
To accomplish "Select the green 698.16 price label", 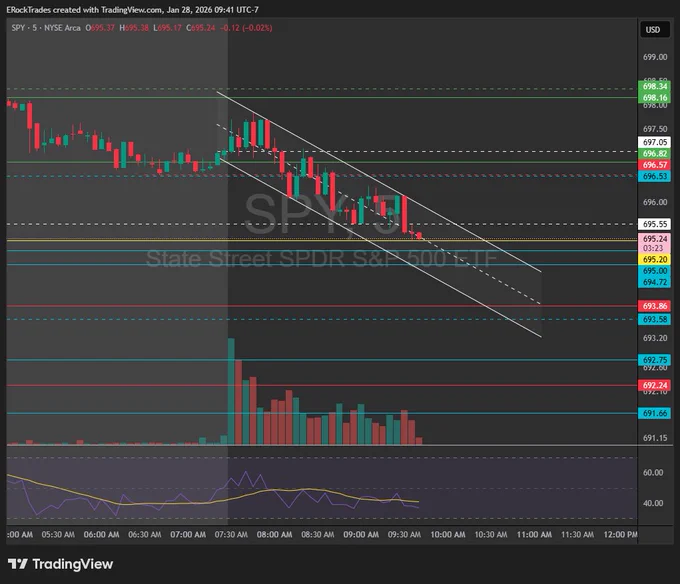I will (x=654, y=98).
